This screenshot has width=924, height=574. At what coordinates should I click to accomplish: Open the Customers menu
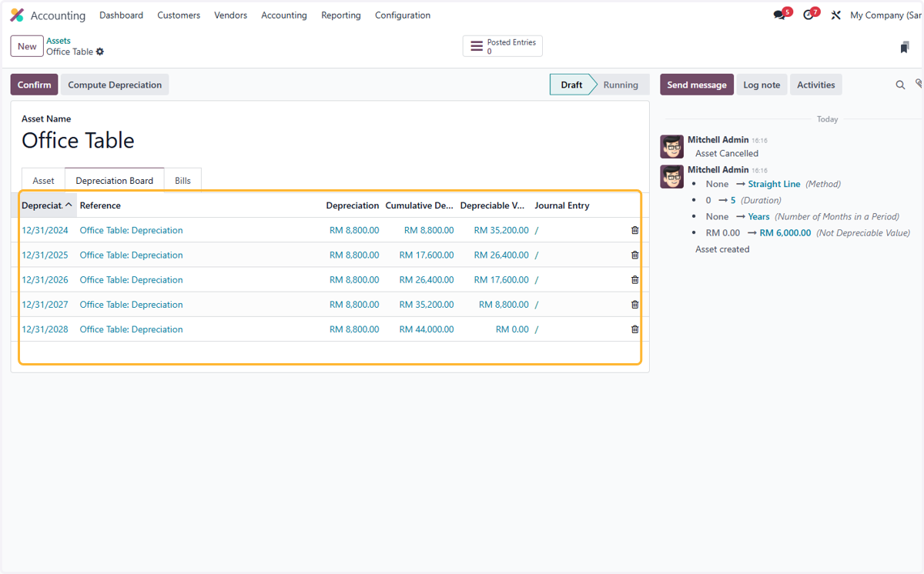coord(179,15)
